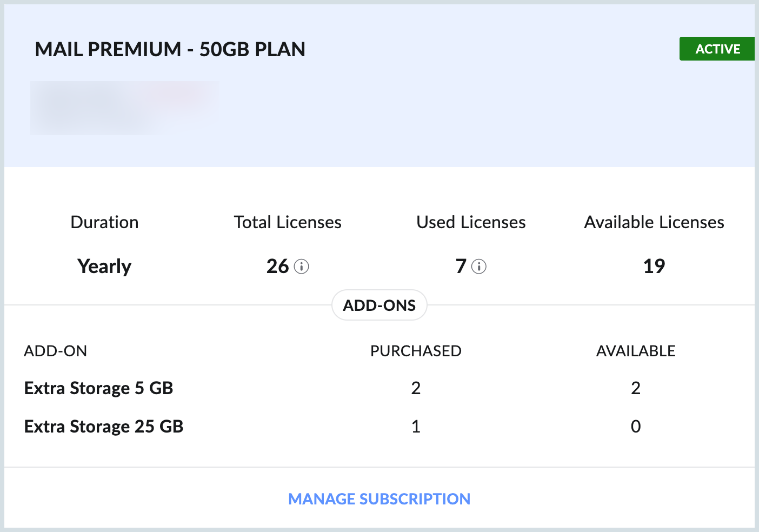Click the Used Licenses number 7

(461, 266)
